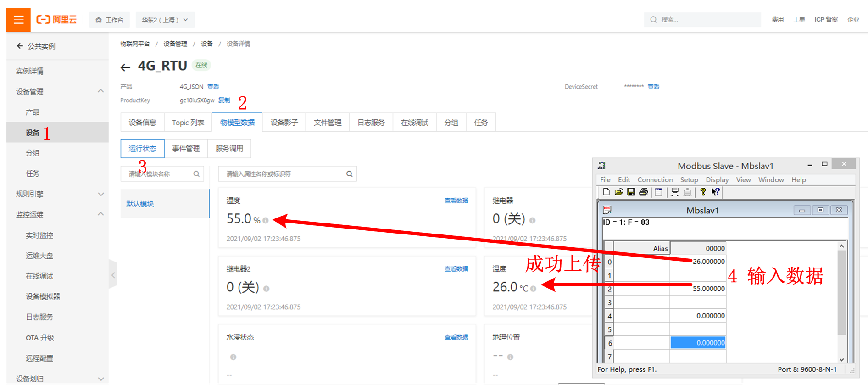Viewport: 868px width, 385px height.
Task: Click 查看数据 link on the 湿度 card
Action: pyautogui.click(x=456, y=201)
